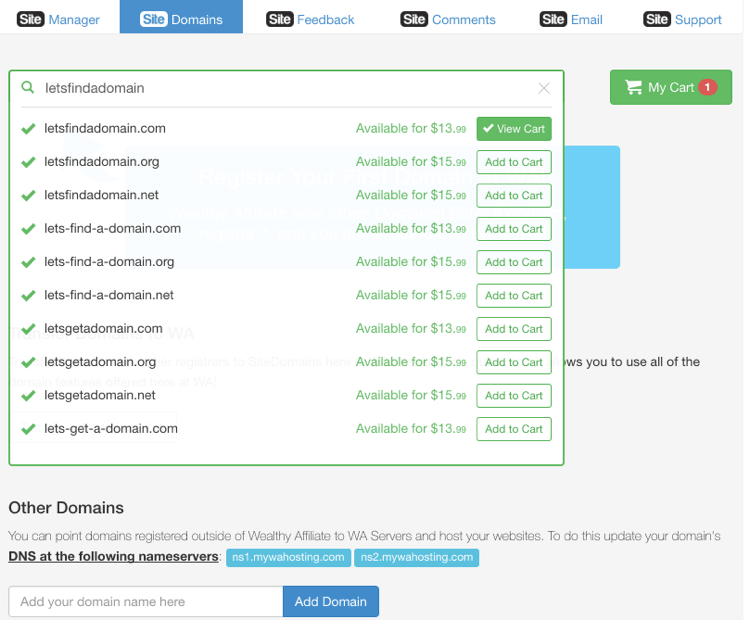Add lets-find-a-domain.com to cart

[x=514, y=229]
